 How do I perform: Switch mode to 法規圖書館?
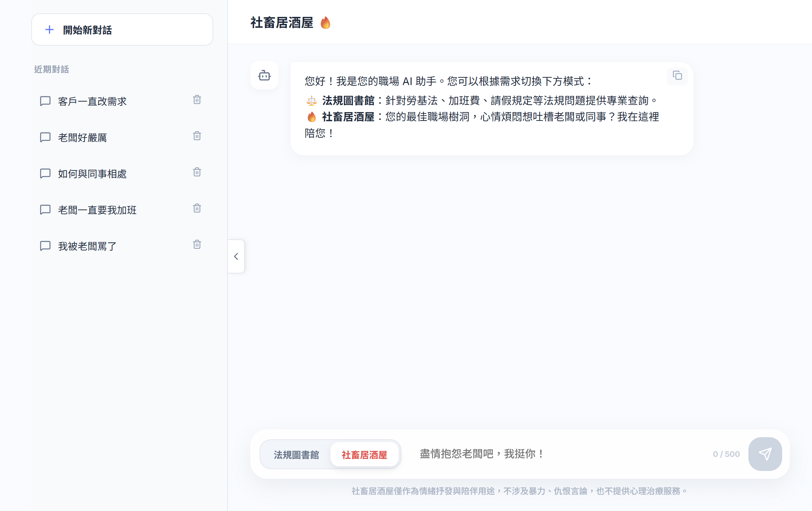point(296,454)
